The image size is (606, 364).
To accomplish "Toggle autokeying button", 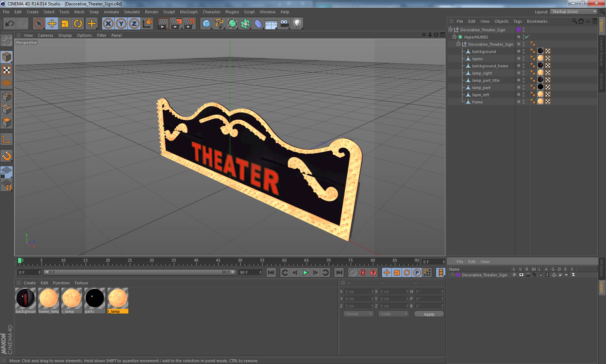I will pyautogui.click(x=363, y=272).
